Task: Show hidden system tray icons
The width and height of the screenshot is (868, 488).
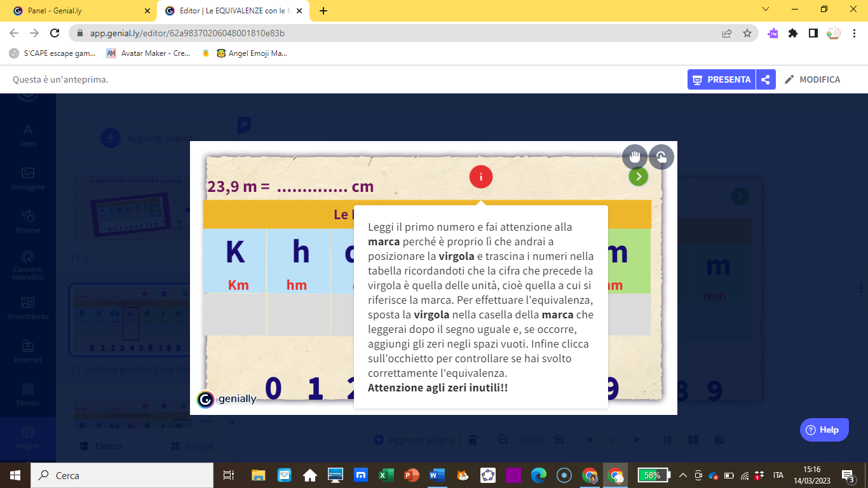Action: tap(683, 475)
